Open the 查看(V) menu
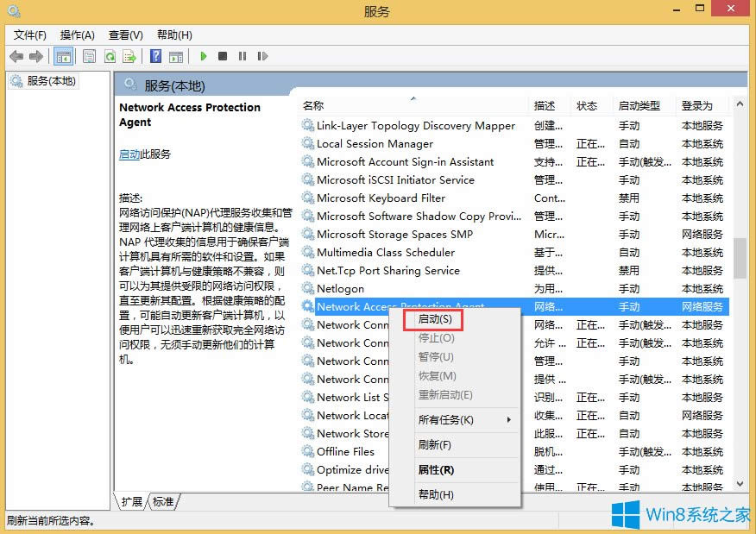The height and width of the screenshot is (534, 756). (124, 35)
